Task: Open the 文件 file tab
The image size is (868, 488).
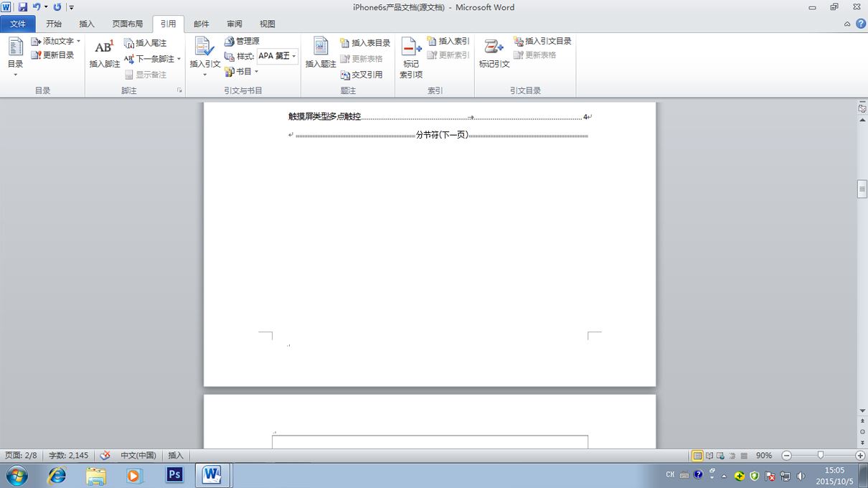Action: tap(18, 24)
